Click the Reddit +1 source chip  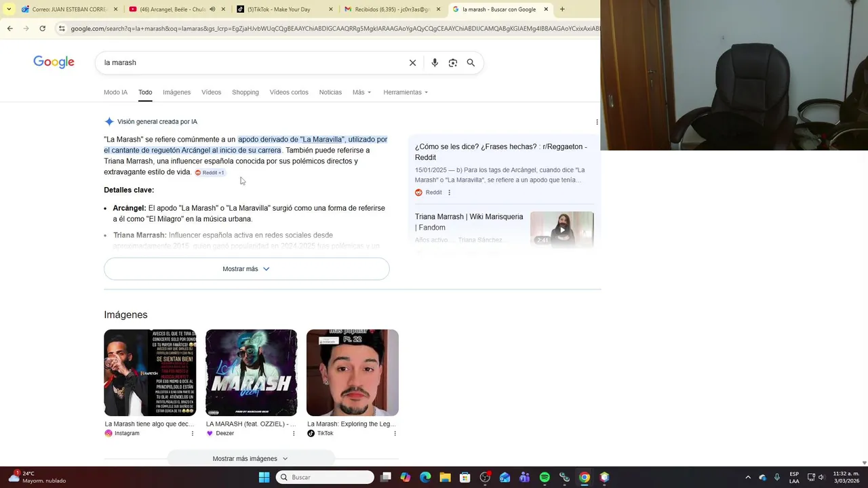[x=210, y=173]
